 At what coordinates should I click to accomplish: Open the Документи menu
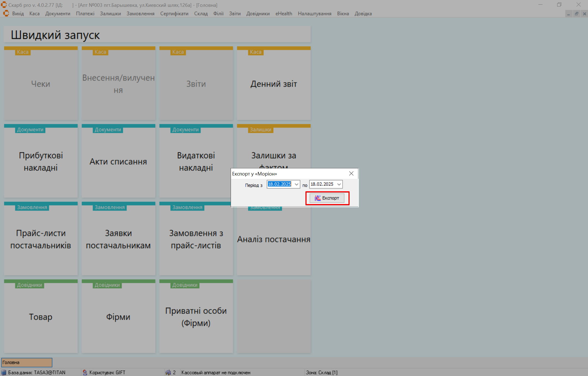(57, 14)
